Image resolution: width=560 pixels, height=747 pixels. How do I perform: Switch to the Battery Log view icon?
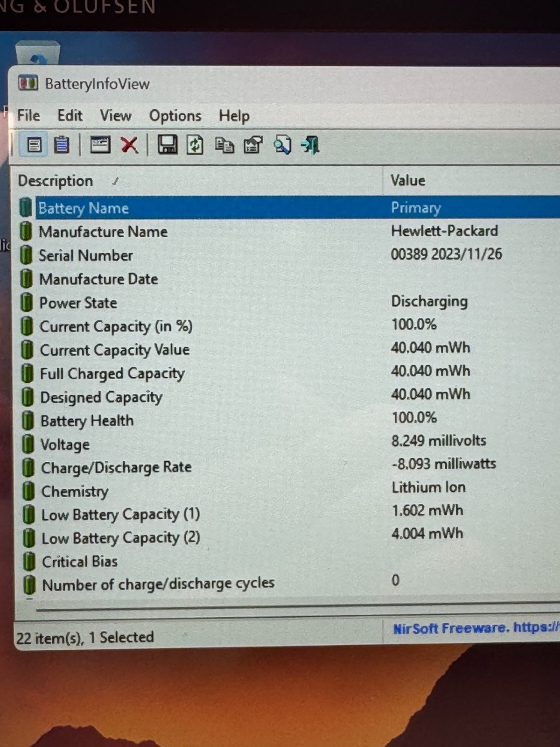coord(62,145)
